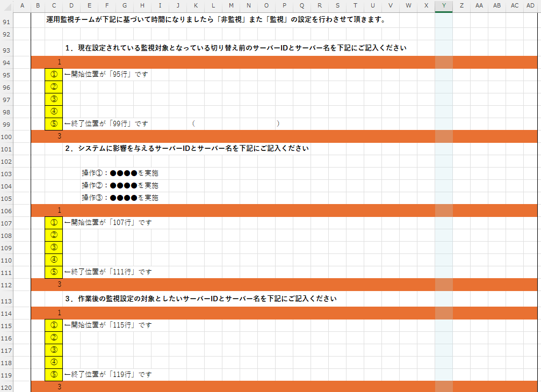Select the row 94 header

point(6,62)
